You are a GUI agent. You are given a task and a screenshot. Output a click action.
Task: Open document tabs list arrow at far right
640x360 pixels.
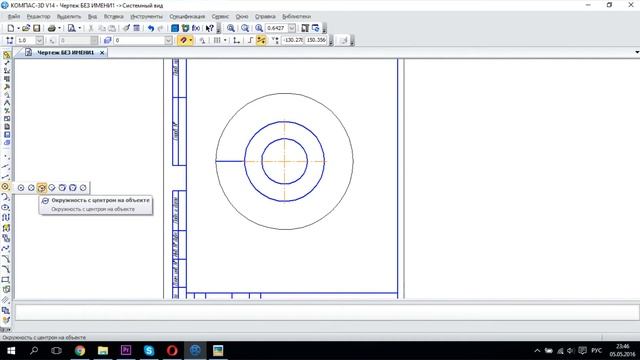[637, 52]
